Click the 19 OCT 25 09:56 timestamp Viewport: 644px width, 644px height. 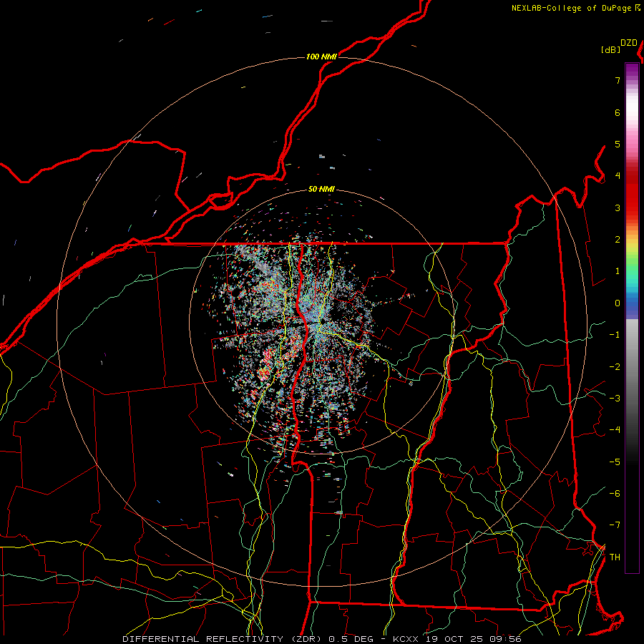[473, 639]
